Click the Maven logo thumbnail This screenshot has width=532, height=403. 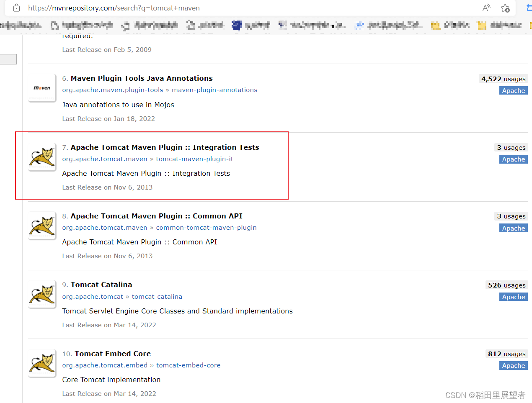pos(42,88)
